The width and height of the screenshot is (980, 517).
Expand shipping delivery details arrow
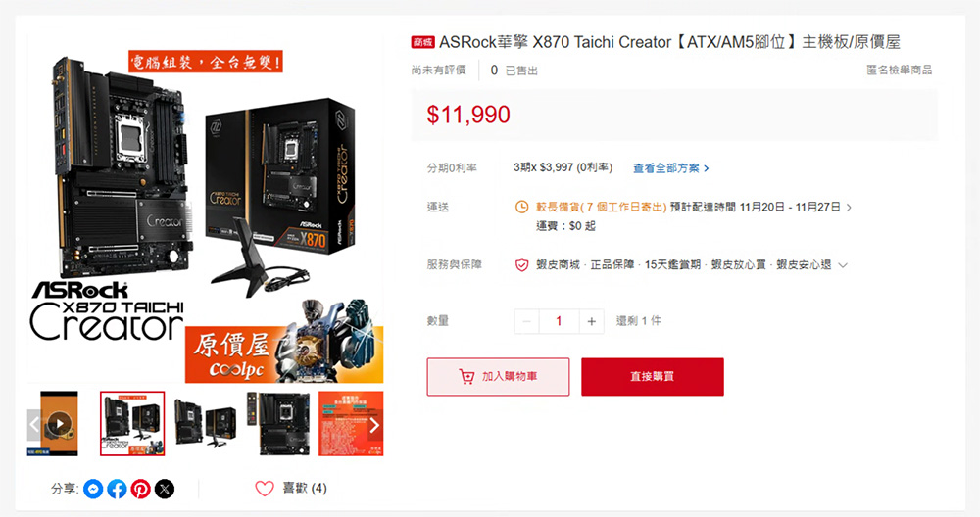tap(849, 208)
